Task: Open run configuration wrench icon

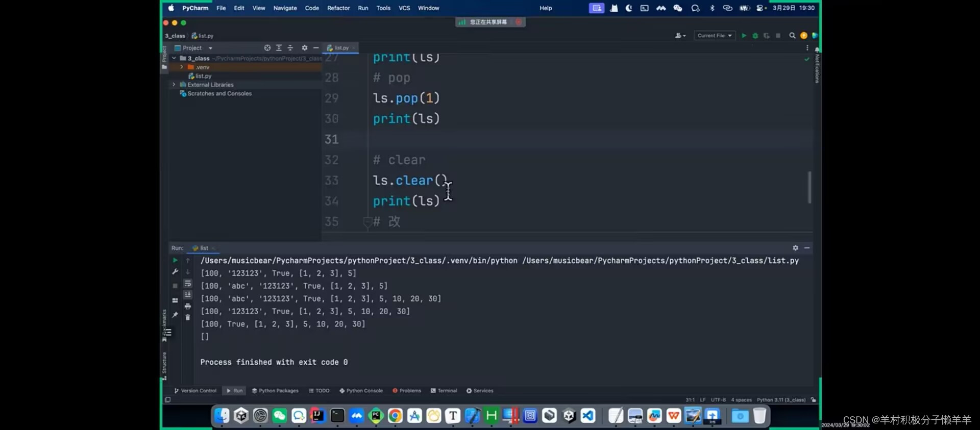Action: tap(175, 272)
